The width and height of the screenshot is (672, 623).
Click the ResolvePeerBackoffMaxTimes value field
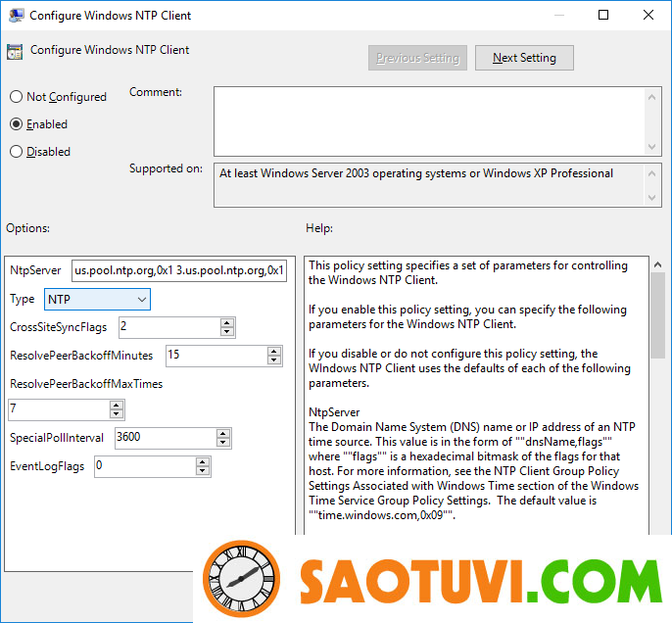click(59, 409)
